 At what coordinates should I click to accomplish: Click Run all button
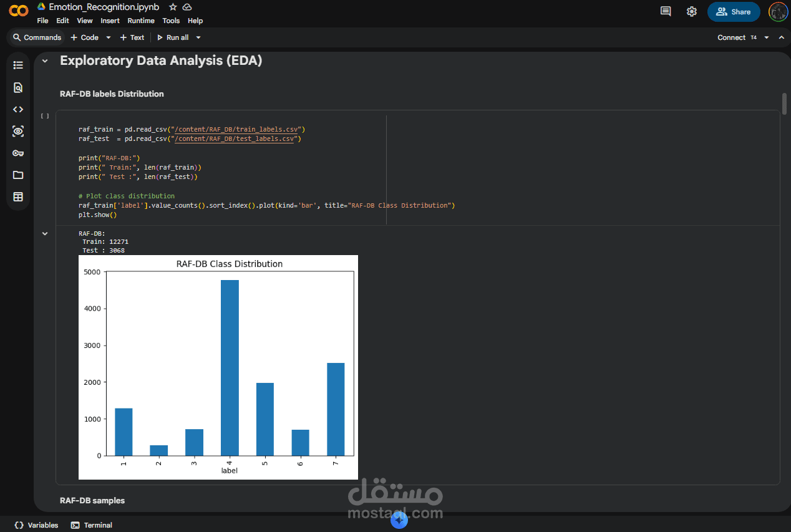tap(173, 37)
